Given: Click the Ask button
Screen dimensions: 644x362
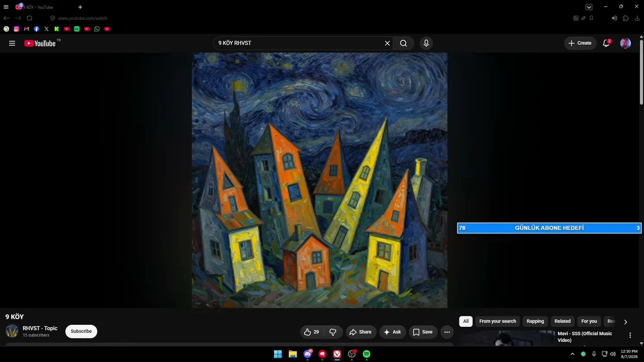Looking at the screenshot, I should 392,332.
